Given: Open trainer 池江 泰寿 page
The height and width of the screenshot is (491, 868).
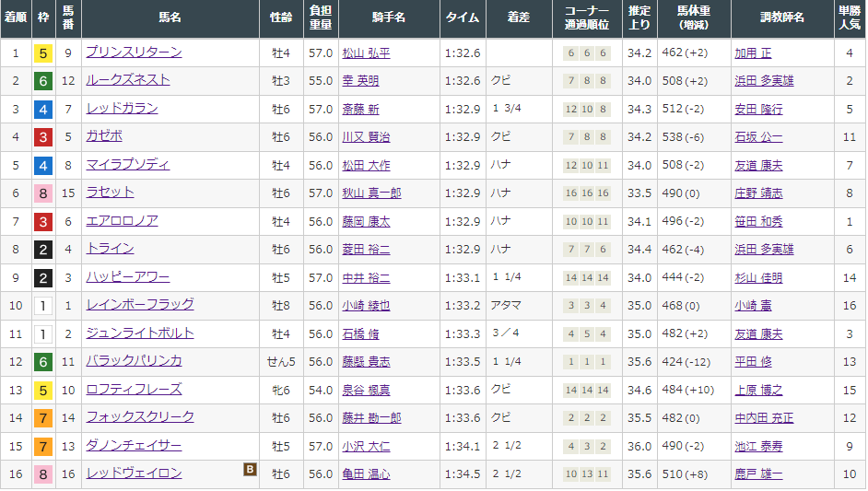Looking at the screenshot, I should tap(758, 446).
